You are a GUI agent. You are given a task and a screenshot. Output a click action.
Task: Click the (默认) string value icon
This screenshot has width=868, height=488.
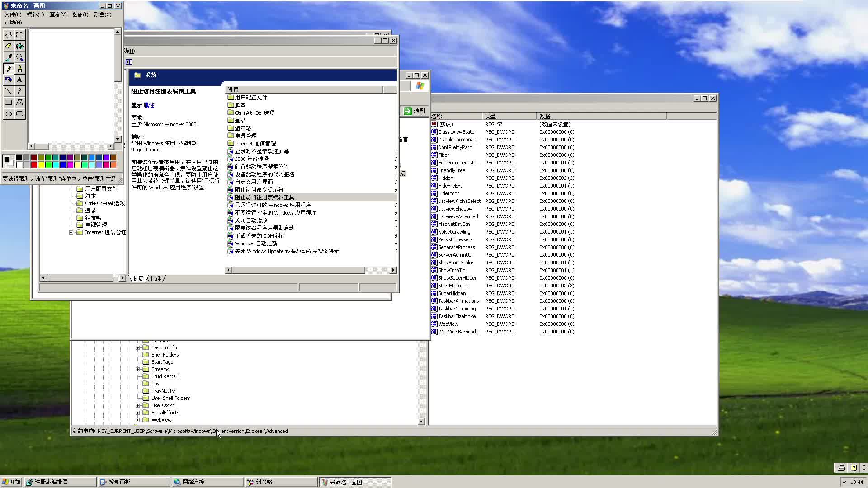point(434,124)
